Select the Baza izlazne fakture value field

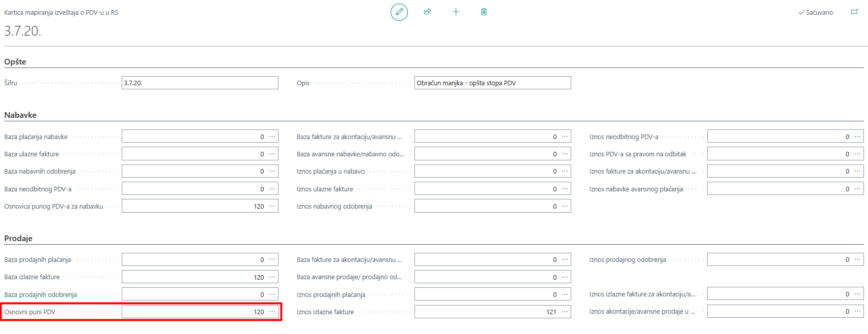click(x=194, y=277)
